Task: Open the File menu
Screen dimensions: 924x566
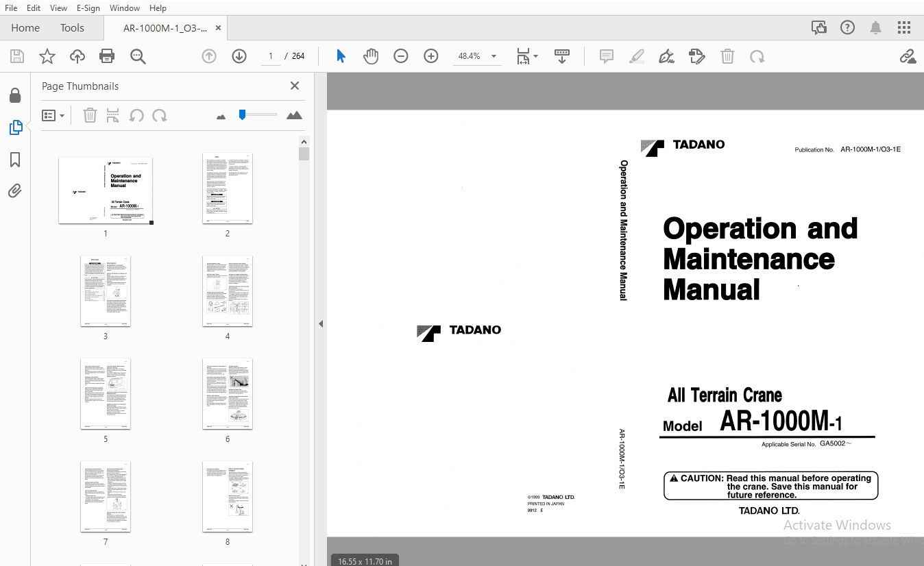Action: (11, 8)
